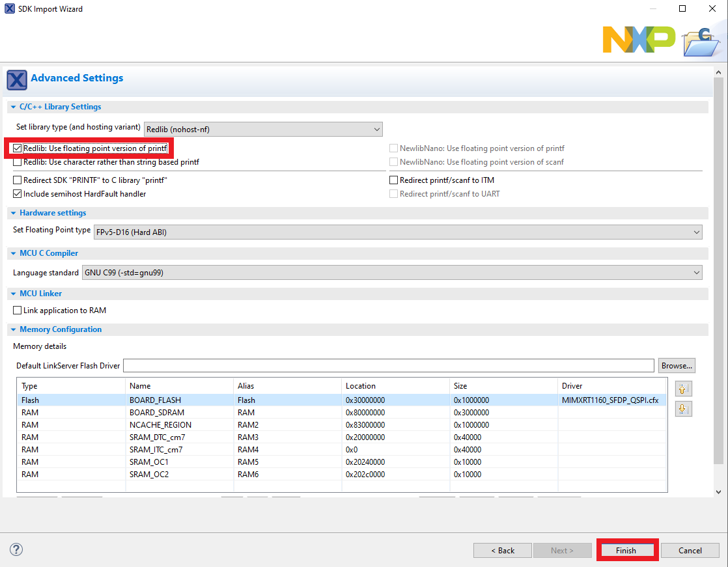This screenshot has height=567, width=728.
Task: Collapse the C/C++ Library Settings section
Action: pyautogui.click(x=13, y=107)
